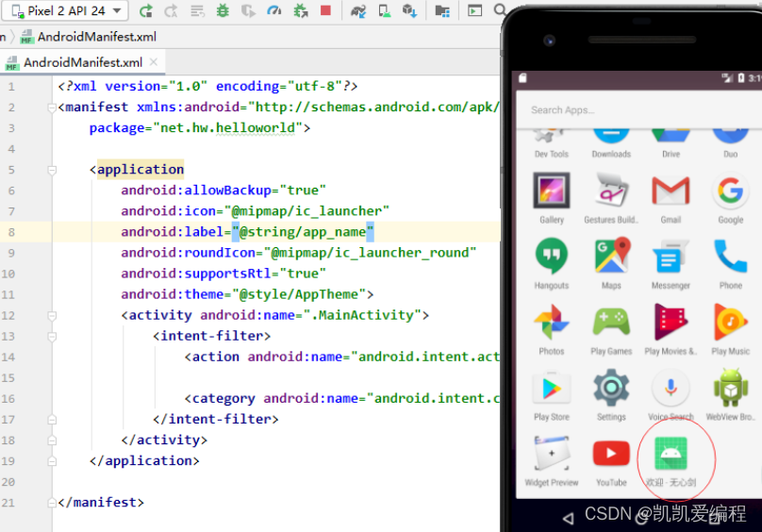Click the Rerun app toolbar icon
Viewport: 762px width, 532px height.
click(x=145, y=10)
